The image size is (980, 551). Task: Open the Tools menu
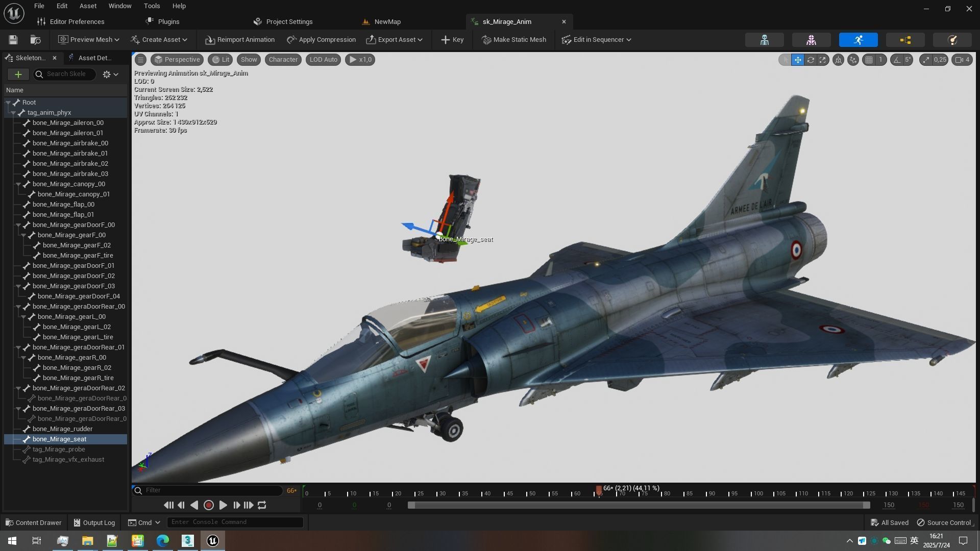[x=152, y=6]
